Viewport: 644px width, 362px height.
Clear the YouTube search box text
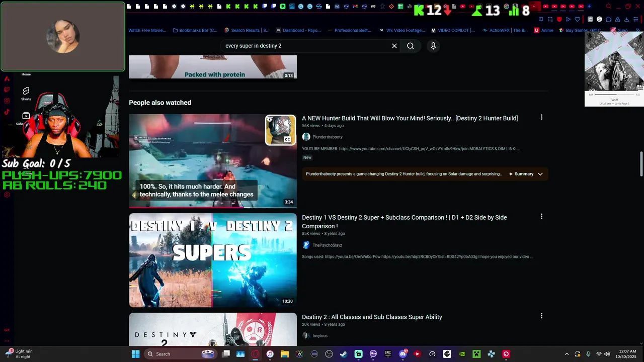(x=394, y=46)
